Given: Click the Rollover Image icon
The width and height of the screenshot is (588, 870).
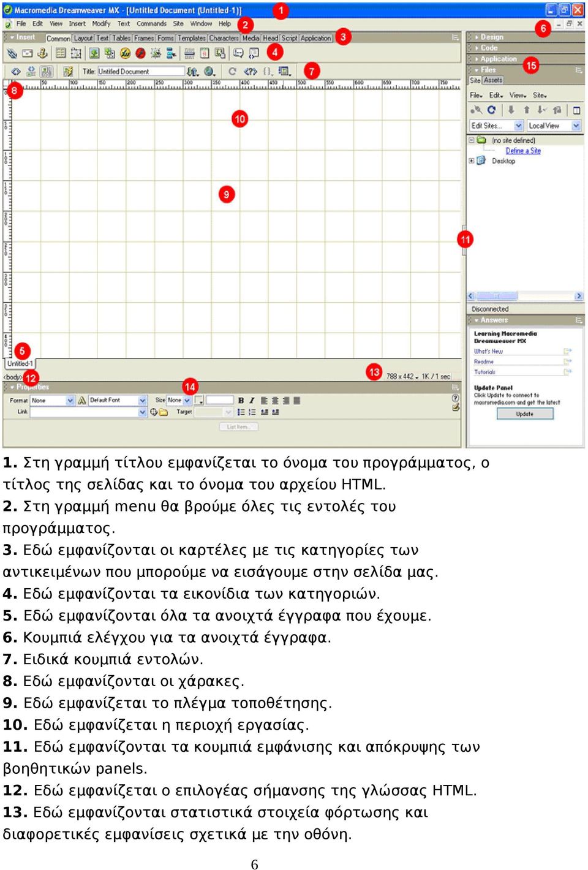Looking at the screenshot, I should (x=156, y=53).
